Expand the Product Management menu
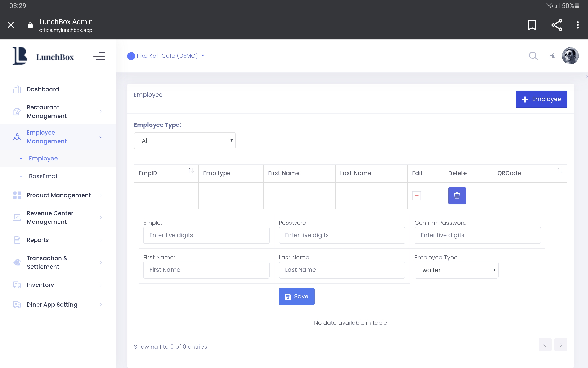The width and height of the screenshot is (588, 368). [58, 195]
